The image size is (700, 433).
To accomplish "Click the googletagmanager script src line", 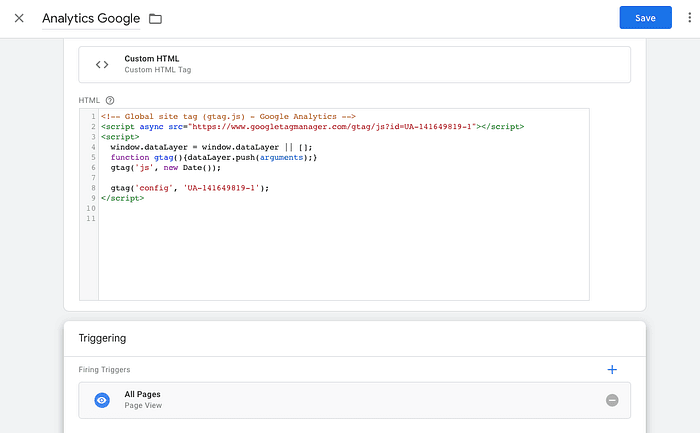I will coord(312,127).
